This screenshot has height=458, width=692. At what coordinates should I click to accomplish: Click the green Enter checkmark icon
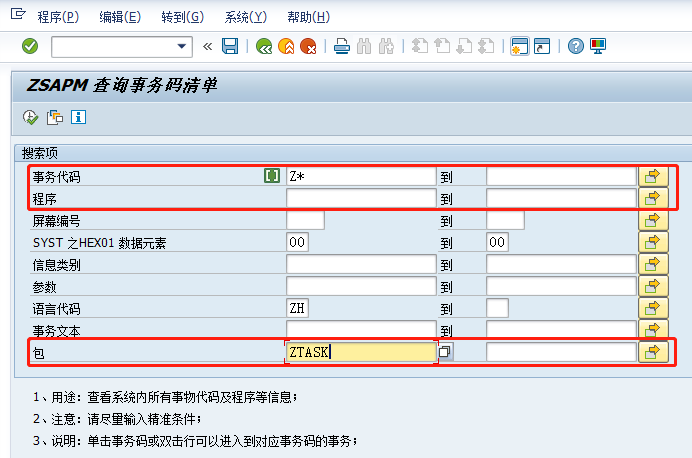pyautogui.click(x=30, y=46)
